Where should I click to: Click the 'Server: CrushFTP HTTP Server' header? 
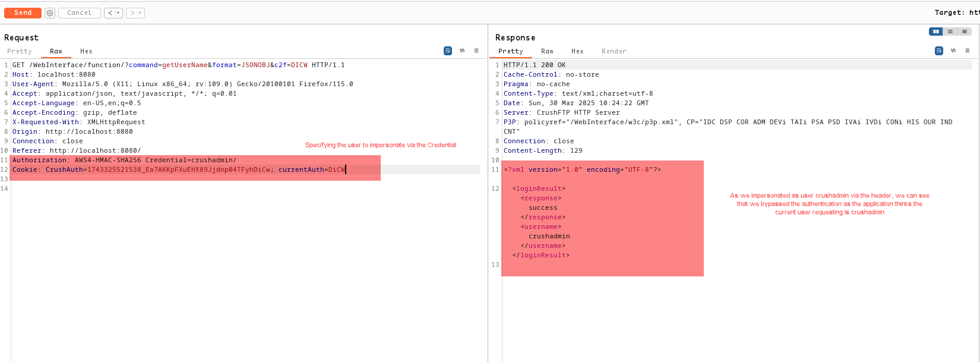coord(562,112)
